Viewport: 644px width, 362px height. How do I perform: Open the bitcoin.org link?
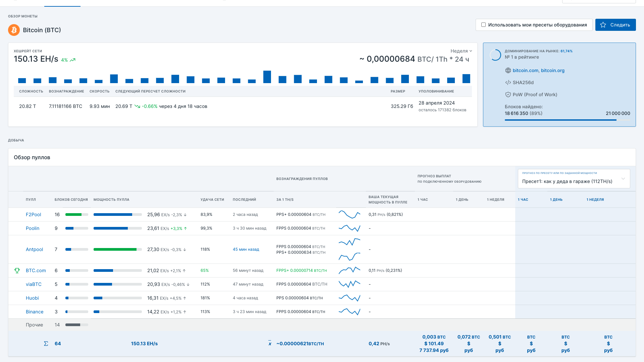pos(553,70)
